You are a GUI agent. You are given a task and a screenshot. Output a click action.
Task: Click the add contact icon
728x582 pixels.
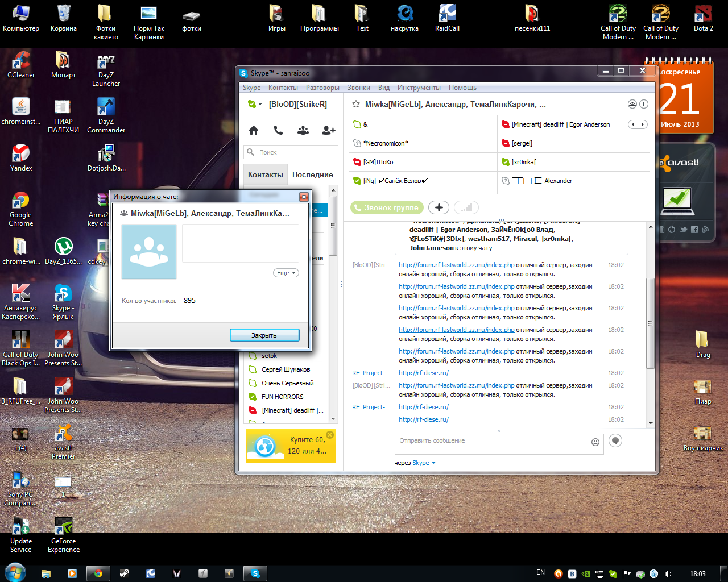pyautogui.click(x=328, y=130)
